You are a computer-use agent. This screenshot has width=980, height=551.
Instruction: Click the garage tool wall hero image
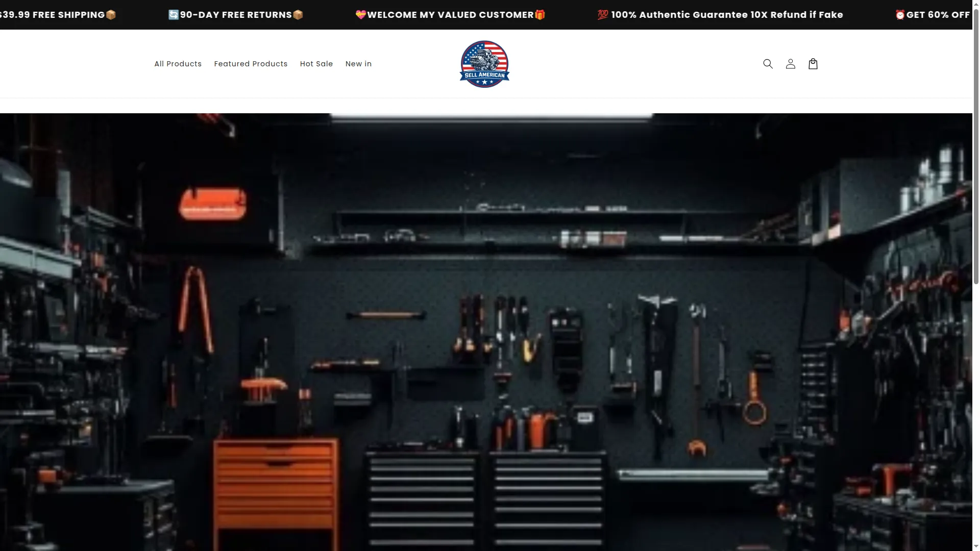486,332
